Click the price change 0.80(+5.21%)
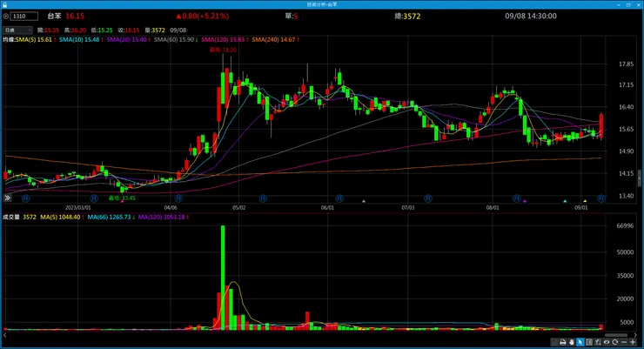This screenshot has width=644, height=349. click(203, 16)
